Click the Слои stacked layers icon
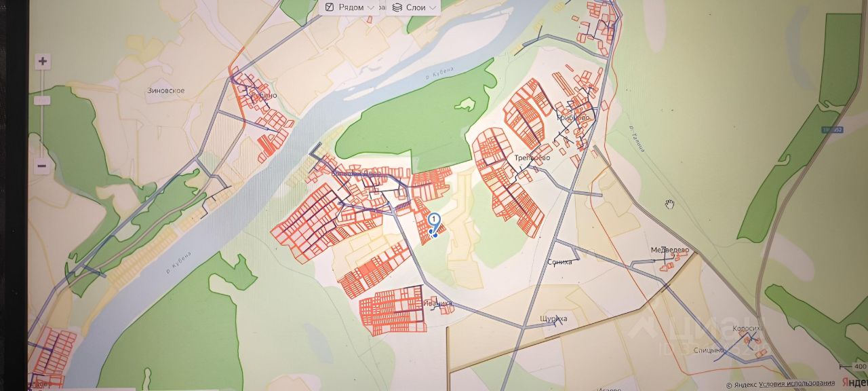The height and width of the screenshot is (391, 868). 397,7
